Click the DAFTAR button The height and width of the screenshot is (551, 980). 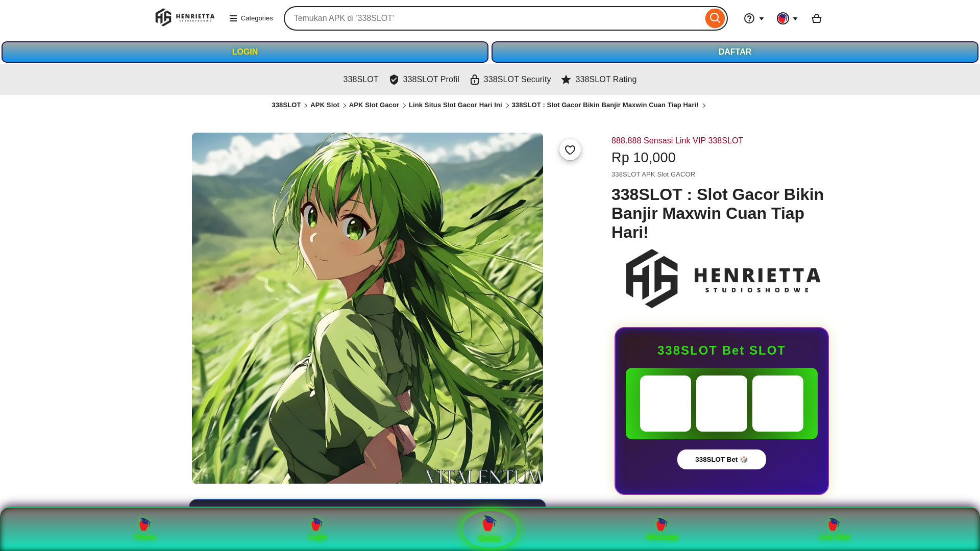tap(735, 52)
